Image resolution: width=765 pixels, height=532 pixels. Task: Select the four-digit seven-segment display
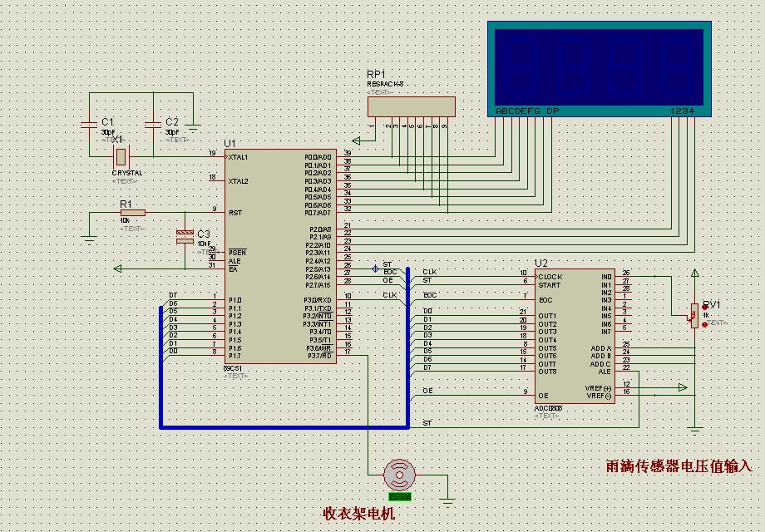pos(600,69)
